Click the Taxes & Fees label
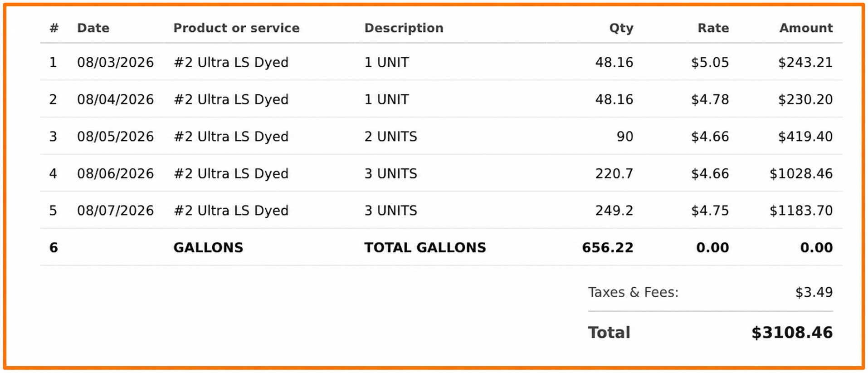 pyautogui.click(x=633, y=292)
